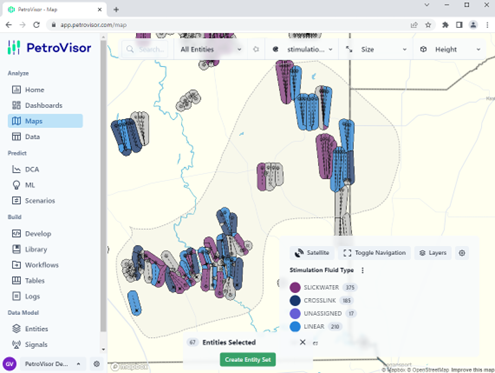Click the LINEAR blue color swatch
The height and width of the screenshot is (373, 495).
(295, 327)
